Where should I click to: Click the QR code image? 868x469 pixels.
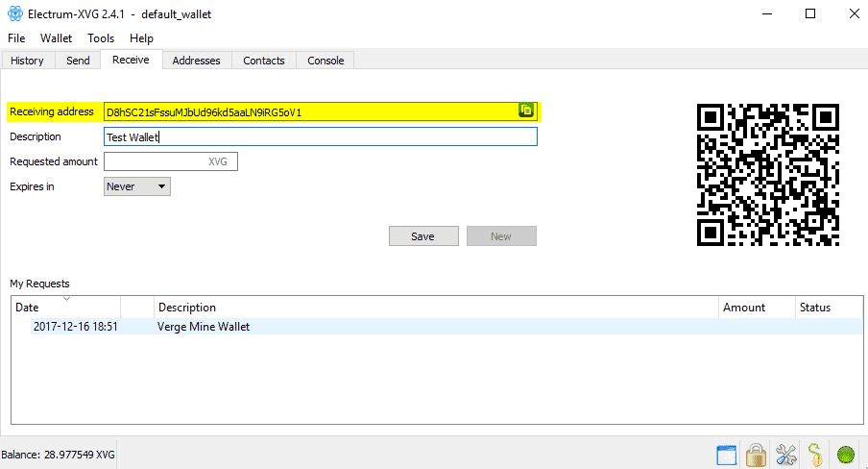(x=767, y=175)
